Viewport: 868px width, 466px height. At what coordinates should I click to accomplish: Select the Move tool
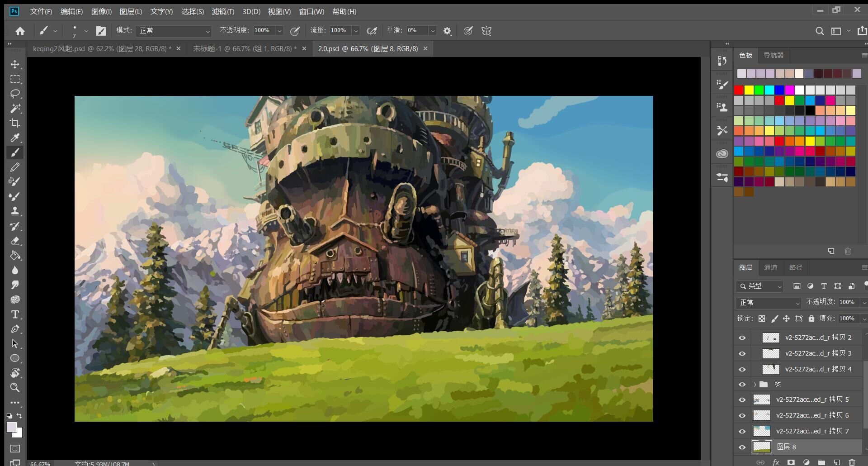pyautogui.click(x=15, y=64)
